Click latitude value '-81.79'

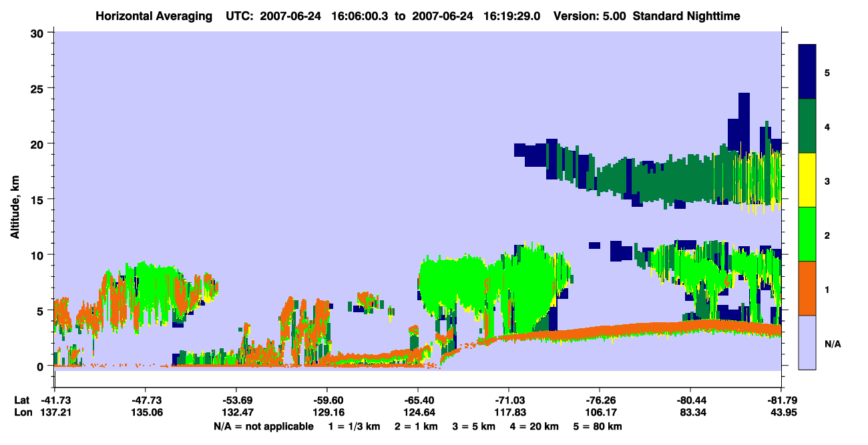coord(781,400)
